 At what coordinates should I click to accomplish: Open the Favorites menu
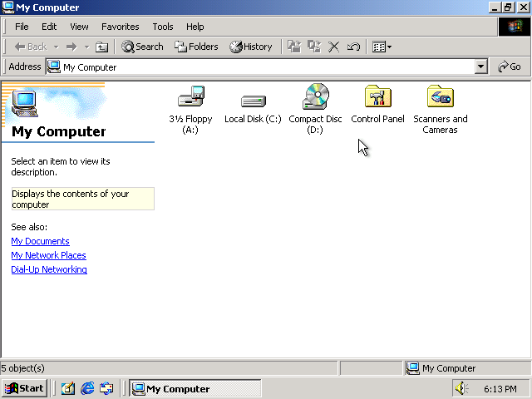click(x=120, y=27)
